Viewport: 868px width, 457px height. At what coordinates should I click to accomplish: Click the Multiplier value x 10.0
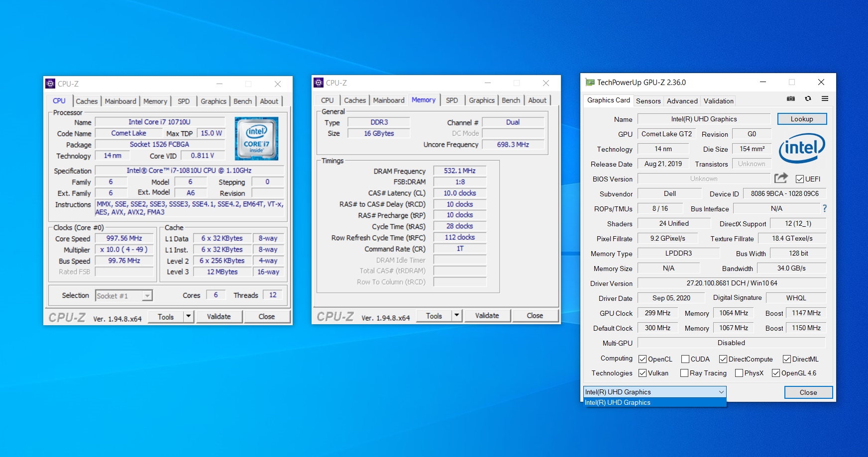coord(124,249)
